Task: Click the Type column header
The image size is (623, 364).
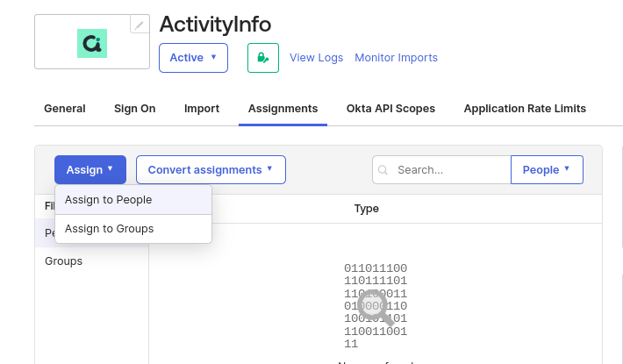Action: pos(366,209)
